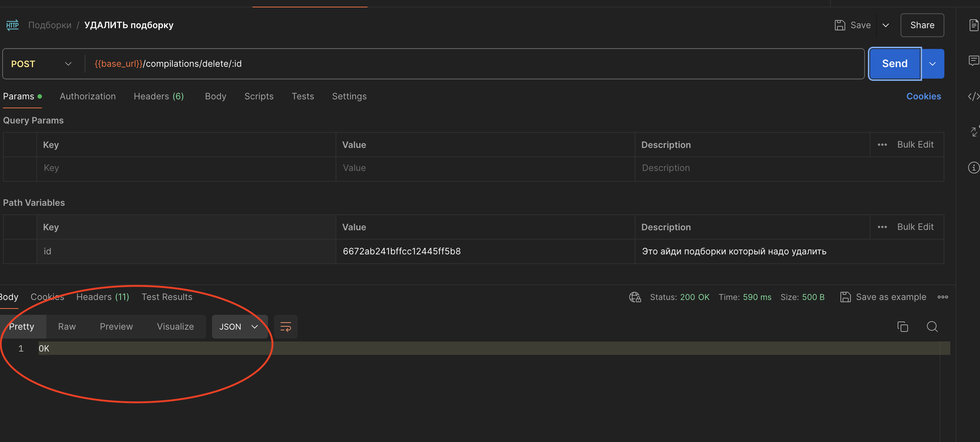Open the documentation icon in right sidebar

coord(973,25)
